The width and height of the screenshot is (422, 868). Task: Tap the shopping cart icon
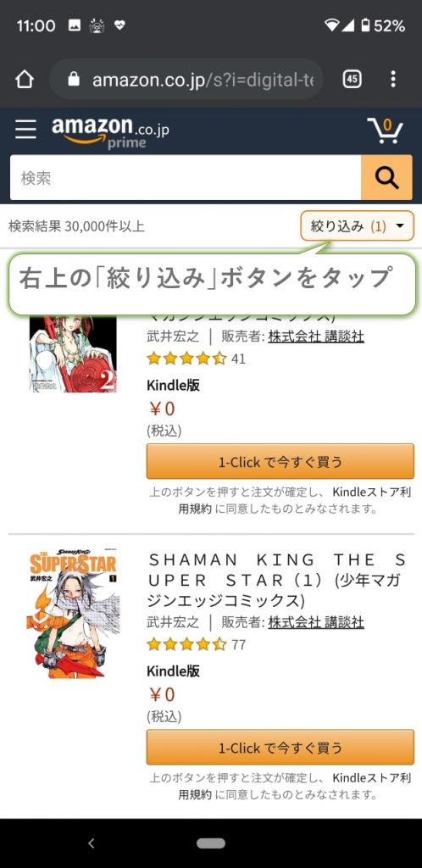coord(385,131)
